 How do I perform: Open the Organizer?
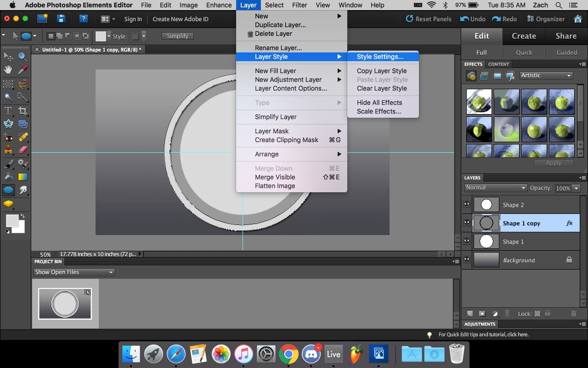coord(545,19)
